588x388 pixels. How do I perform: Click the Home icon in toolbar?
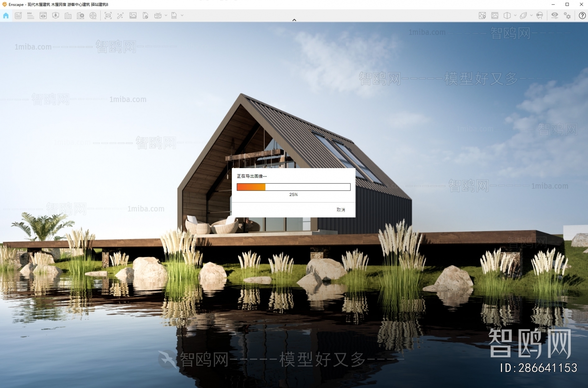[x=6, y=15]
